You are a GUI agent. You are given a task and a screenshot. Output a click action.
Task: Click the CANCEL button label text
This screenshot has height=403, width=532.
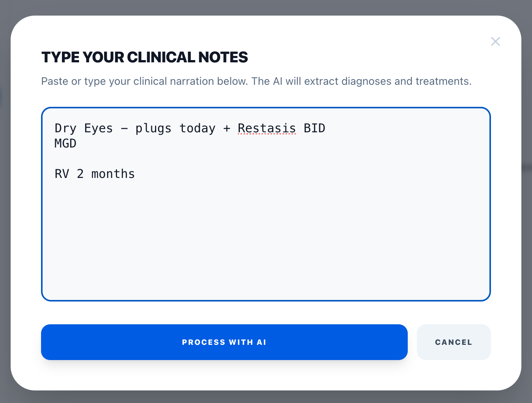point(453,342)
